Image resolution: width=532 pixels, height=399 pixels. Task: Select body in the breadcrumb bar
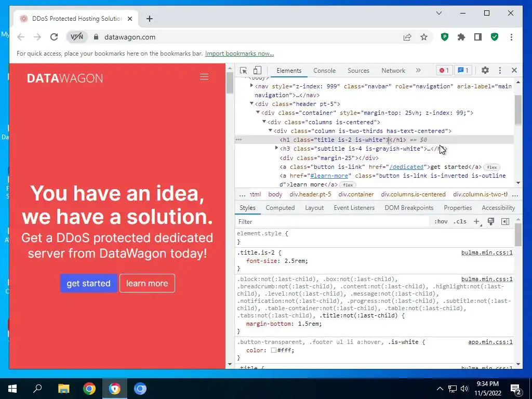[275, 194]
